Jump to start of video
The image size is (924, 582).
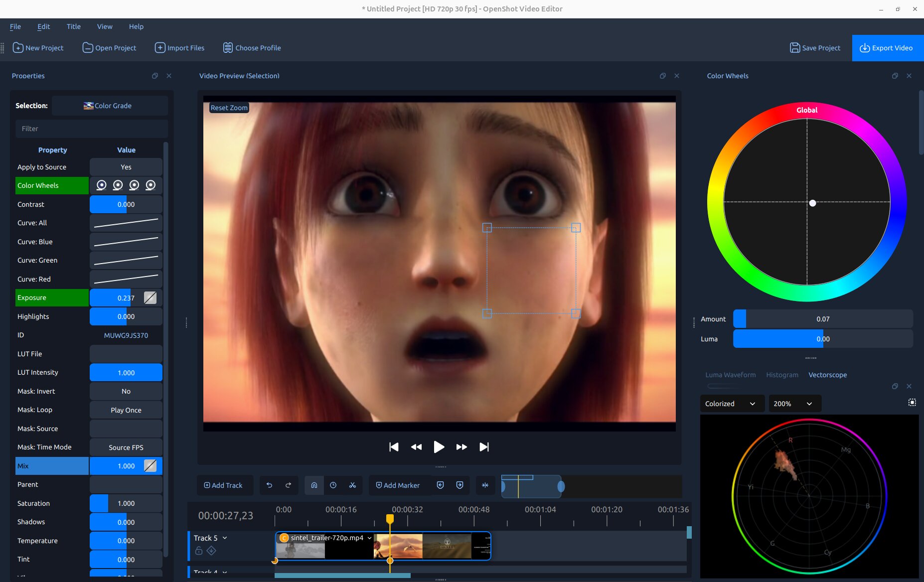394,447
